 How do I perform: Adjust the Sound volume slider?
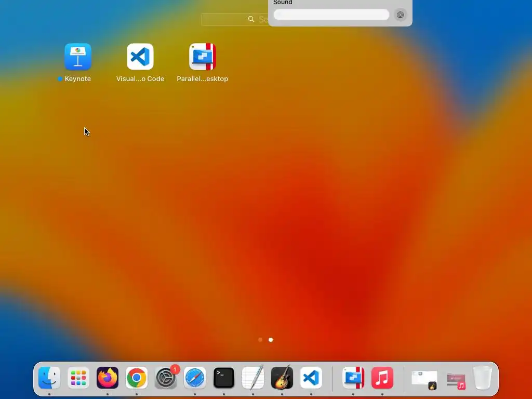pos(331,15)
